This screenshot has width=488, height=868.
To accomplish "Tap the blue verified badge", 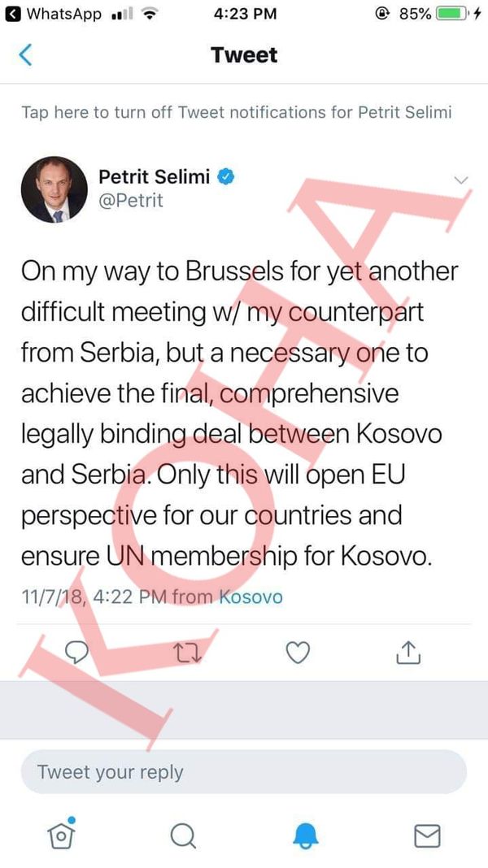I will (225, 177).
